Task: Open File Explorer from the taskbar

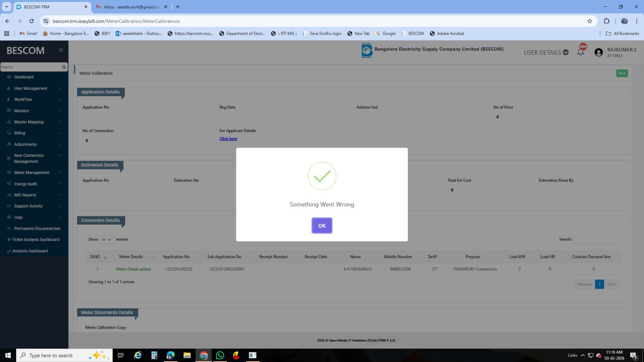Action: point(187,355)
